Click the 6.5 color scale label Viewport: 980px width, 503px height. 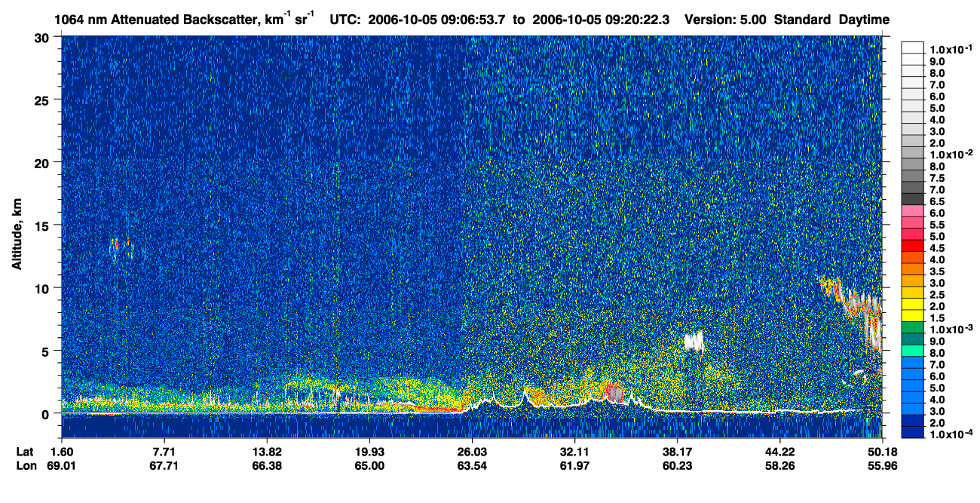pyautogui.click(x=937, y=201)
